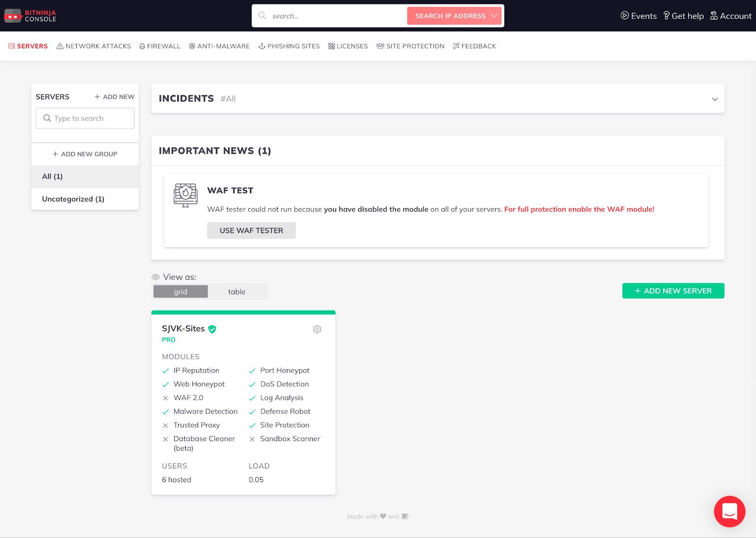Open the Feedback tab
Image resolution: width=756 pixels, height=538 pixels.
click(x=474, y=46)
